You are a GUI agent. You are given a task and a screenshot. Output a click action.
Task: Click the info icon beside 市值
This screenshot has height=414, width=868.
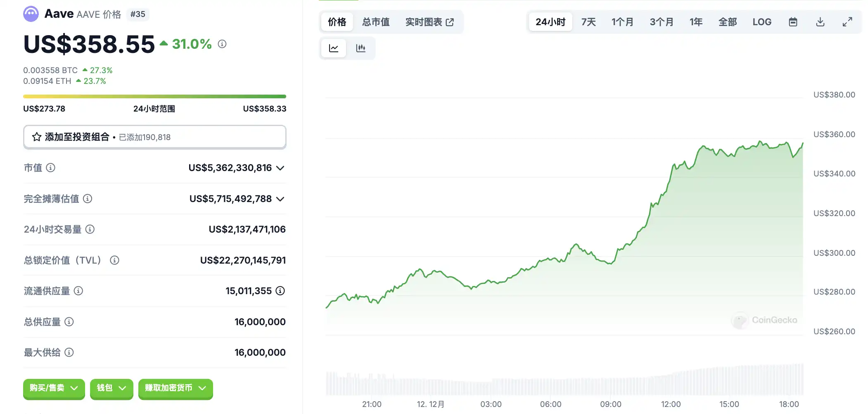50,168
